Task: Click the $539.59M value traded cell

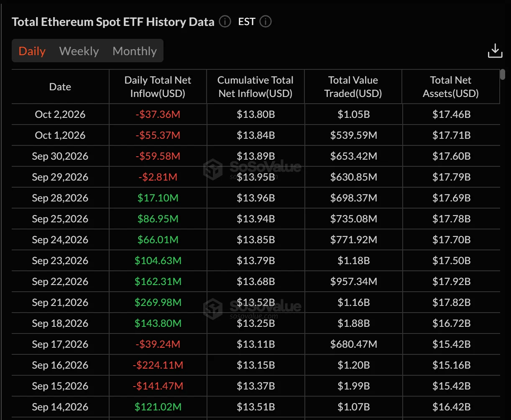Action: [353, 135]
